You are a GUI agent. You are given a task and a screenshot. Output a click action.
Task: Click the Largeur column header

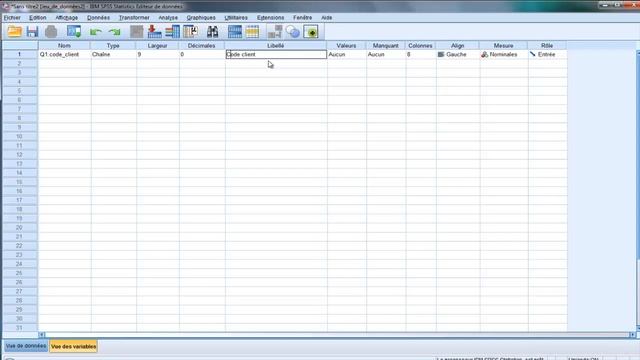(158, 45)
